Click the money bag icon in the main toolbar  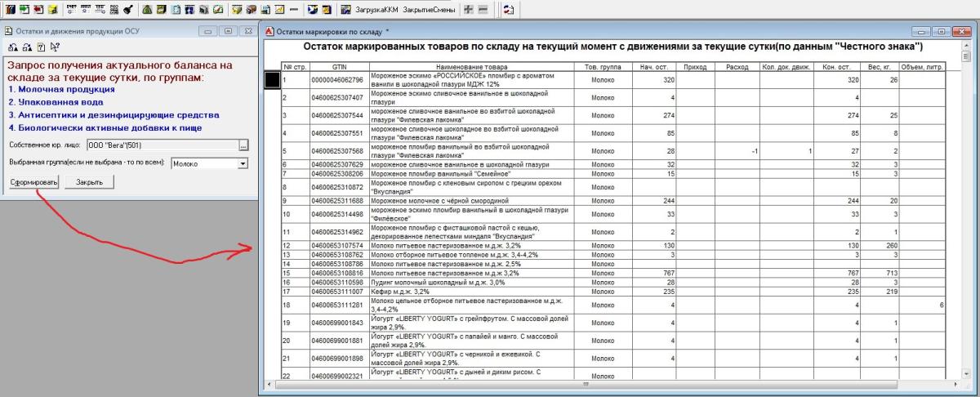coord(147,9)
